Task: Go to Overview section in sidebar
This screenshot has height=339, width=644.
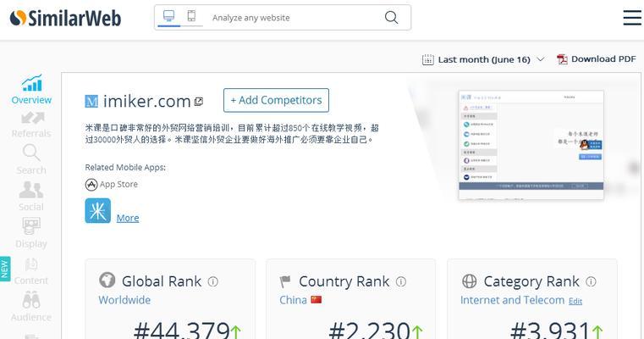Action: [x=31, y=89]
